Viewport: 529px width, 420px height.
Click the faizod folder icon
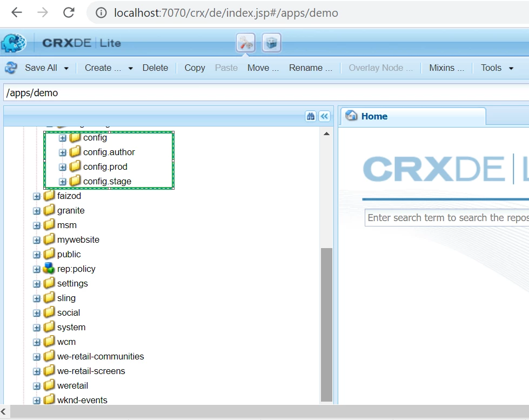coord(49,195)
